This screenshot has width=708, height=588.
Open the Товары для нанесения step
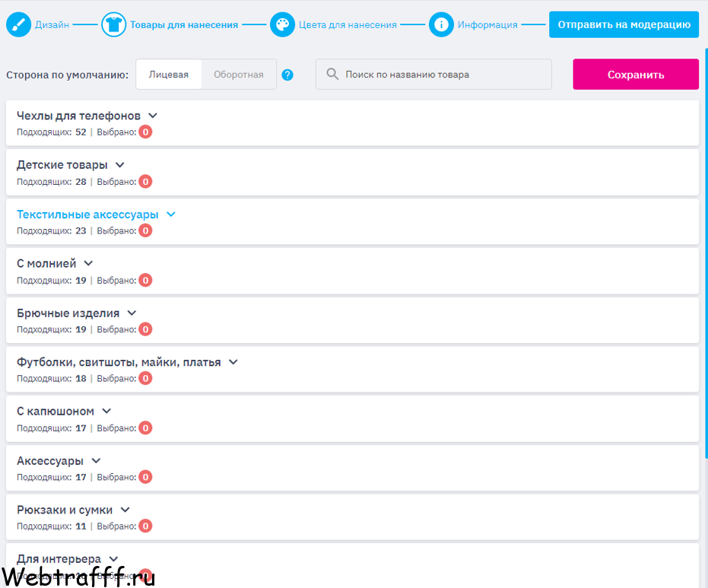click(x=184, y=25)
